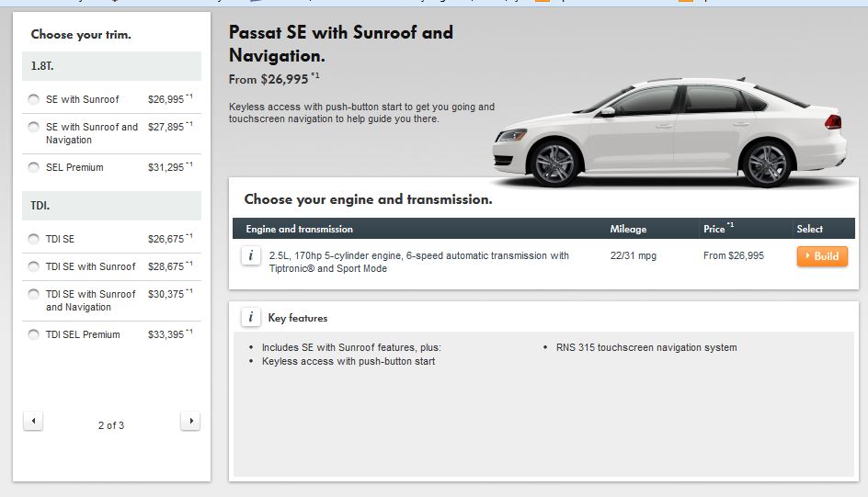Click the white Passat car image

pos(669,133)
